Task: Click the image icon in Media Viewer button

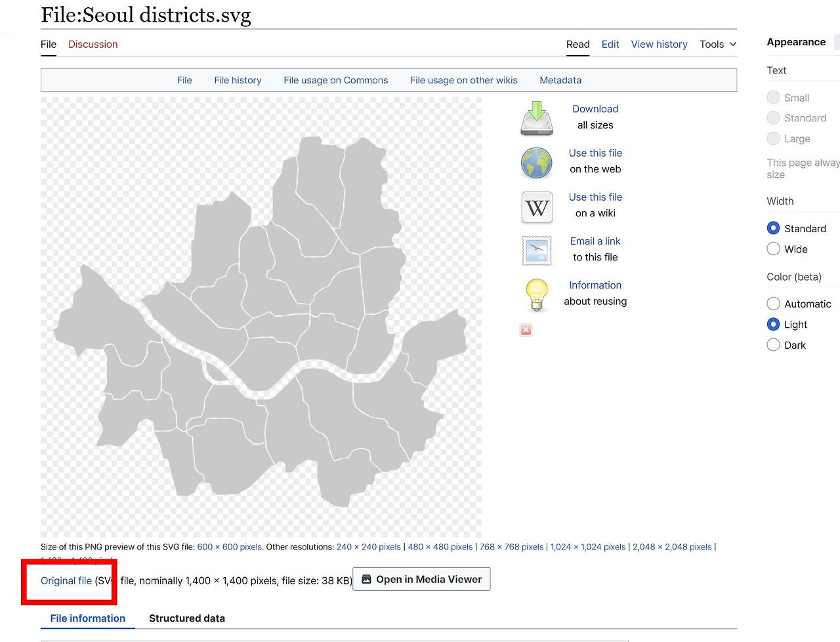Action: click(367, 579)
